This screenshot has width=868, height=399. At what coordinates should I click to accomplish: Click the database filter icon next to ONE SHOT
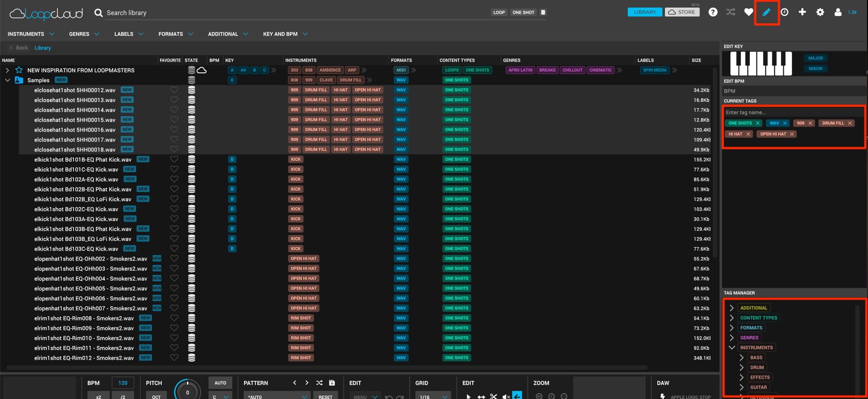tap(543, 12)
